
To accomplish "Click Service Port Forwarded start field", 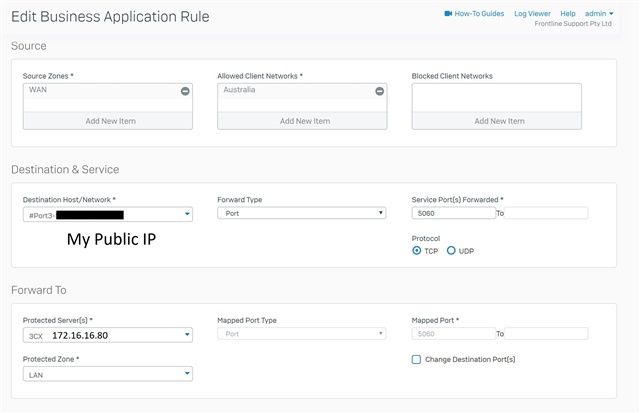I will click(x=454, y=213).
